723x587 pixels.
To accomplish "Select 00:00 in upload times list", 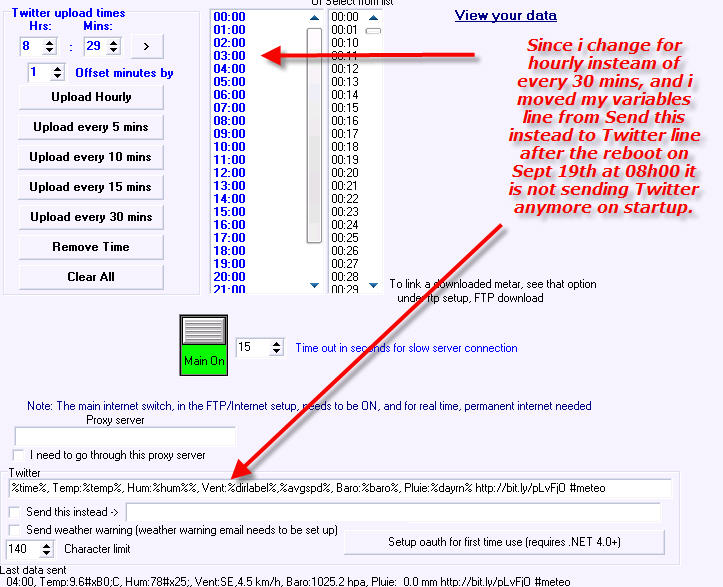I will (x=229, y=17).
